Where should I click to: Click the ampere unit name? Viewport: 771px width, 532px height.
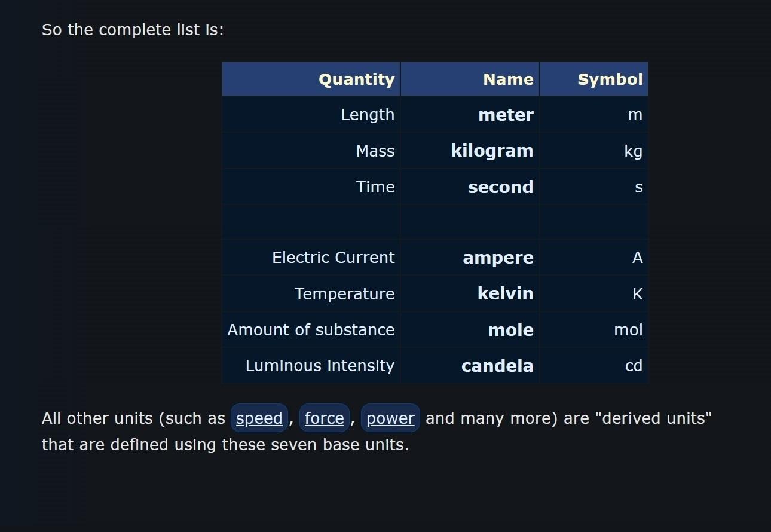coord(498,258)
